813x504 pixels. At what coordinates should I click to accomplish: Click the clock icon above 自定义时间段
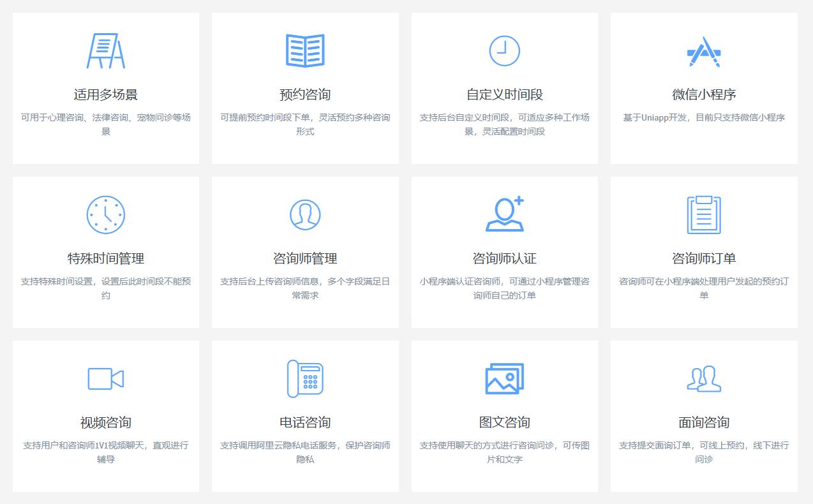(x=504, y=50)
